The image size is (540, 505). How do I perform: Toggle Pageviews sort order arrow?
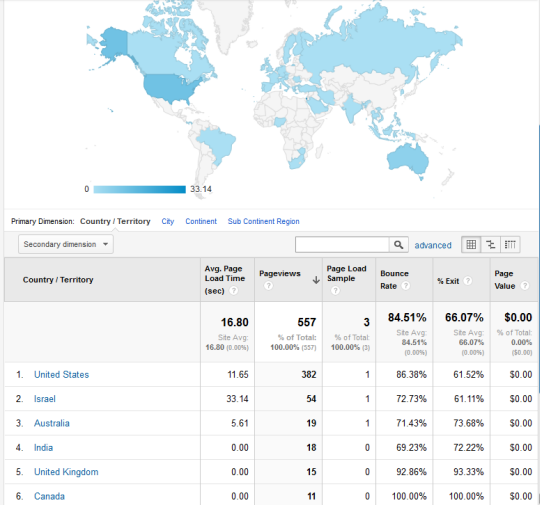pyautogui.click(x=316, y=280)
